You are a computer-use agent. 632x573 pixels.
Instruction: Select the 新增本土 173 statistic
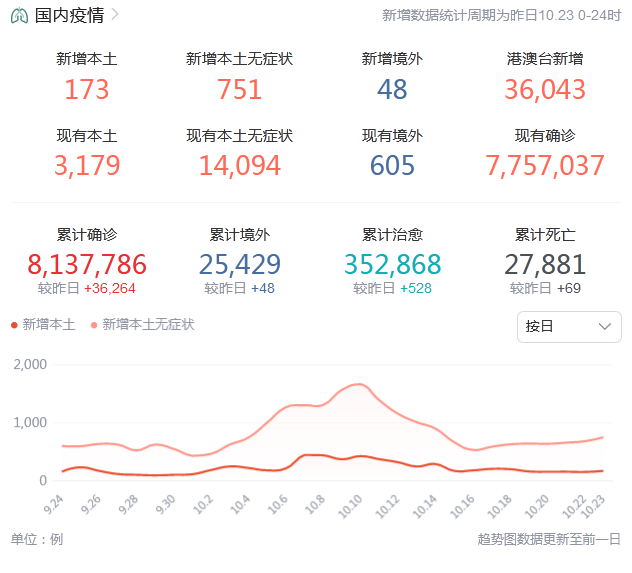[x=87, y=89]
